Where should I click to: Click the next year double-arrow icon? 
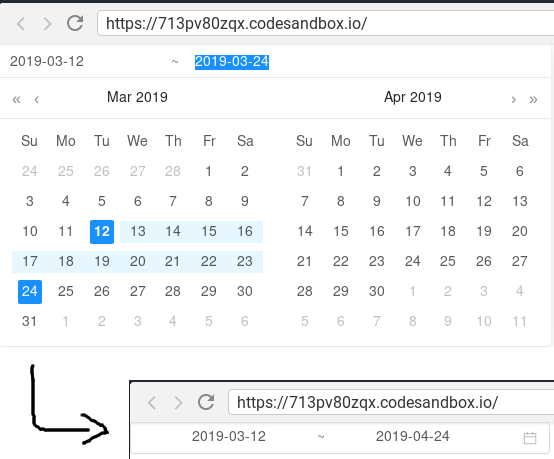(x=533, y=99)
